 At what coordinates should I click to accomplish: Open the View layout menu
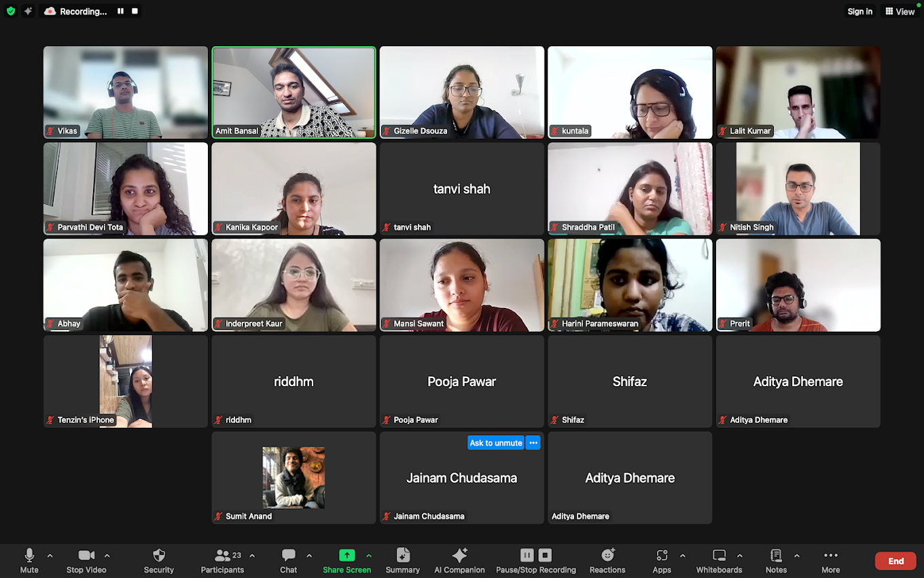pos(900,12)
